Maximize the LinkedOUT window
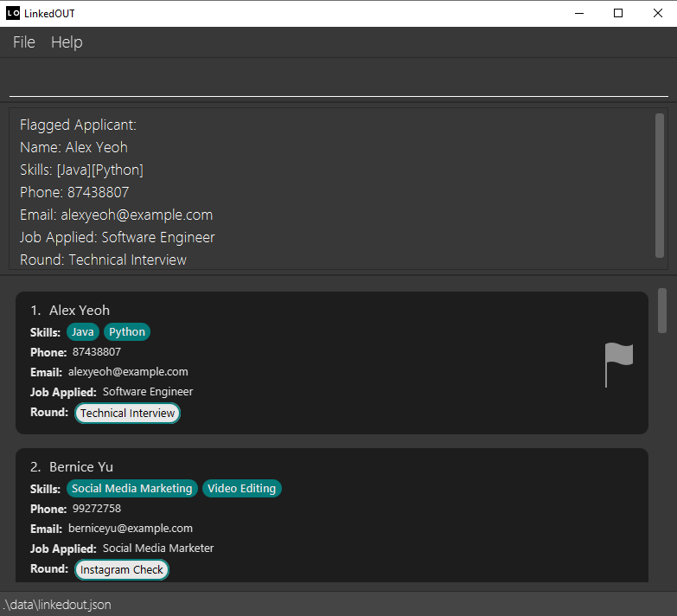The width and height of the screenshot is (677, 616). pyautogui.click(x=618, y=13)
